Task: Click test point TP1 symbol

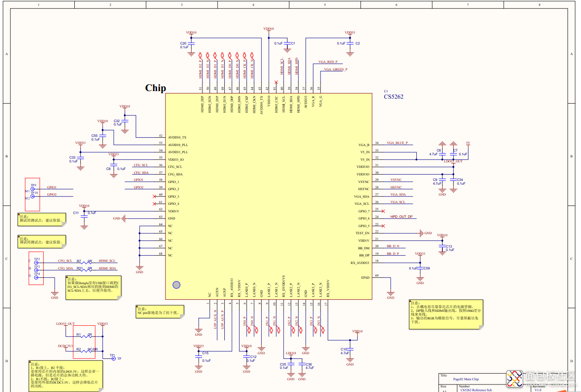Action: click(x=113, y=358)
